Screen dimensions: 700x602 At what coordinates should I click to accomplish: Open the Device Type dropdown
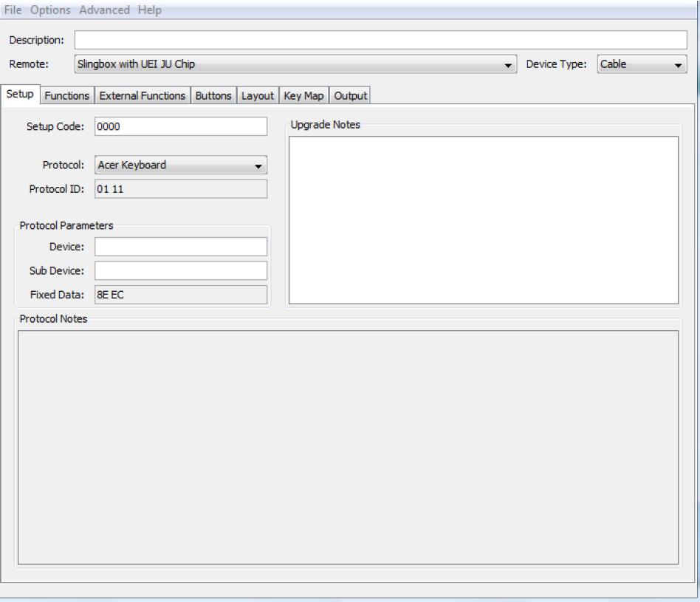coord(641,65)
